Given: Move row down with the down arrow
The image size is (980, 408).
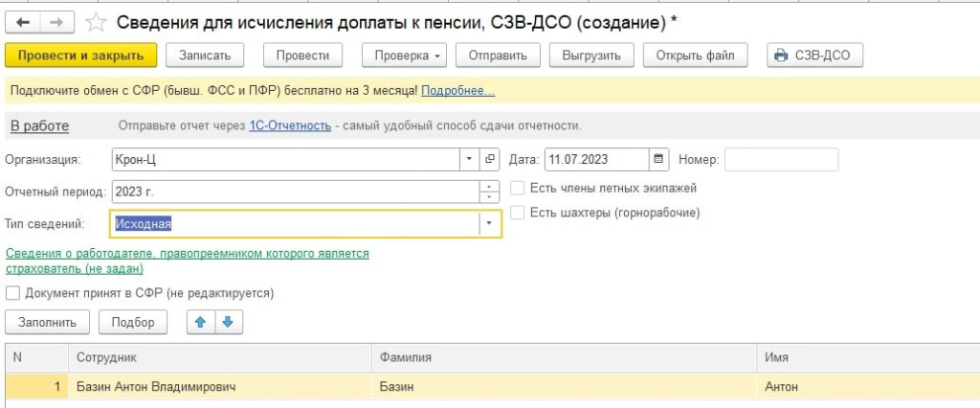Looking at the screenshot, I should point(227,322).
